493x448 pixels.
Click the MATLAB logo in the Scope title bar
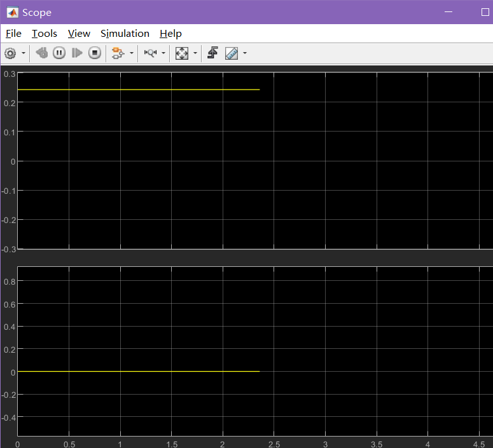13,12
